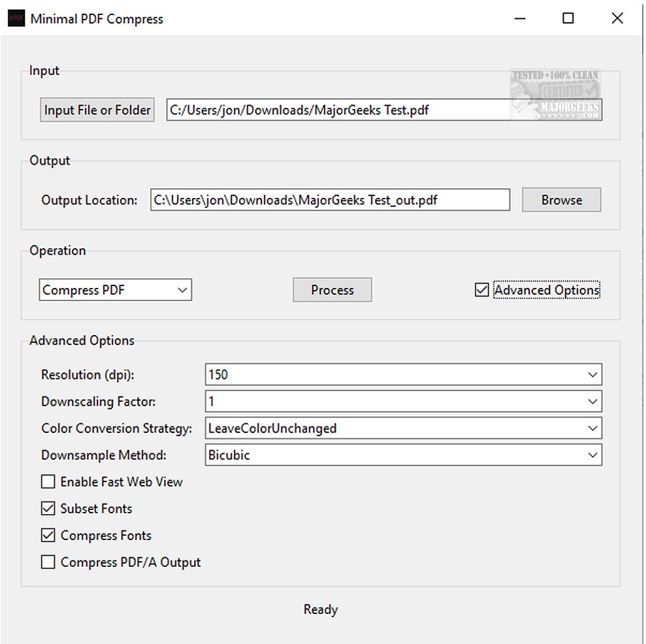Open the Color Conversion Strategy dropdown
Image resolution: width=646 pixels, height=644 pixels.
592,428
